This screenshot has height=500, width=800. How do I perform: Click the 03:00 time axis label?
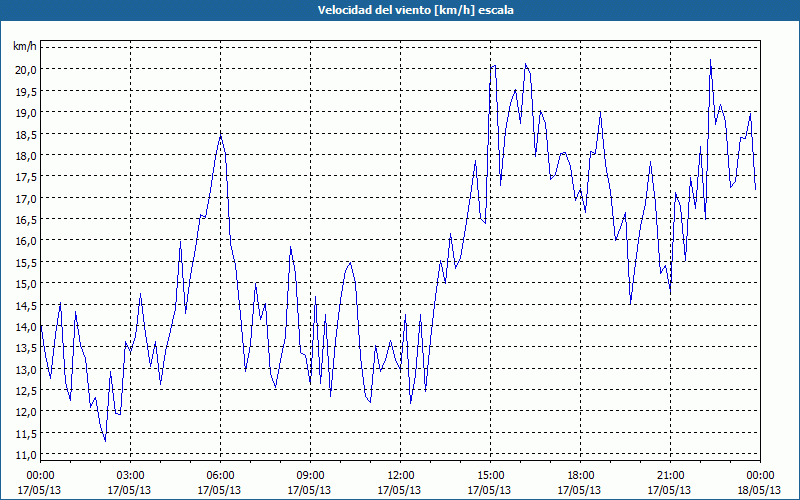[130, 476]
